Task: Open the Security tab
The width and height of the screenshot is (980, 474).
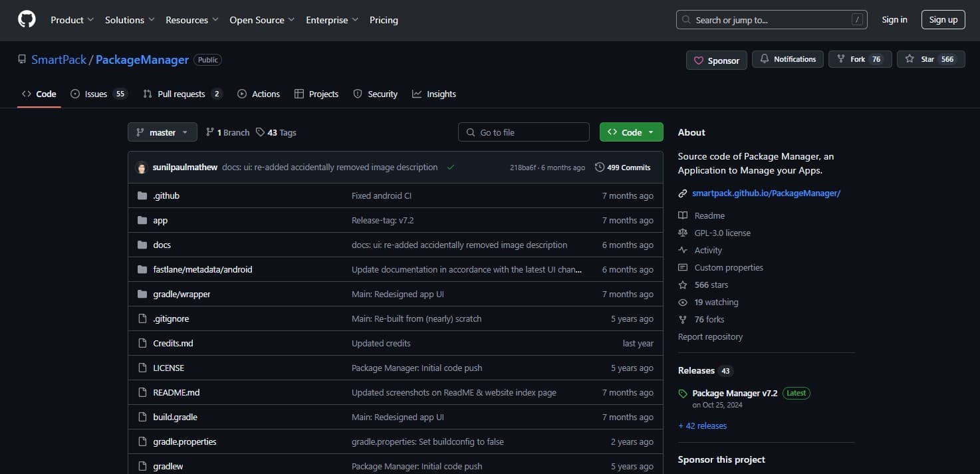Action: point(375,94)
